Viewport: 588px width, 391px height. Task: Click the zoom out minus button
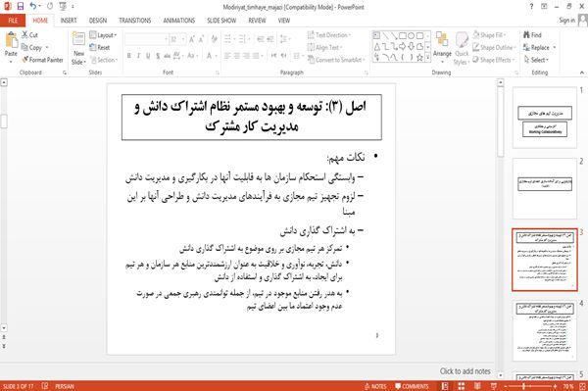pos(506,386)
